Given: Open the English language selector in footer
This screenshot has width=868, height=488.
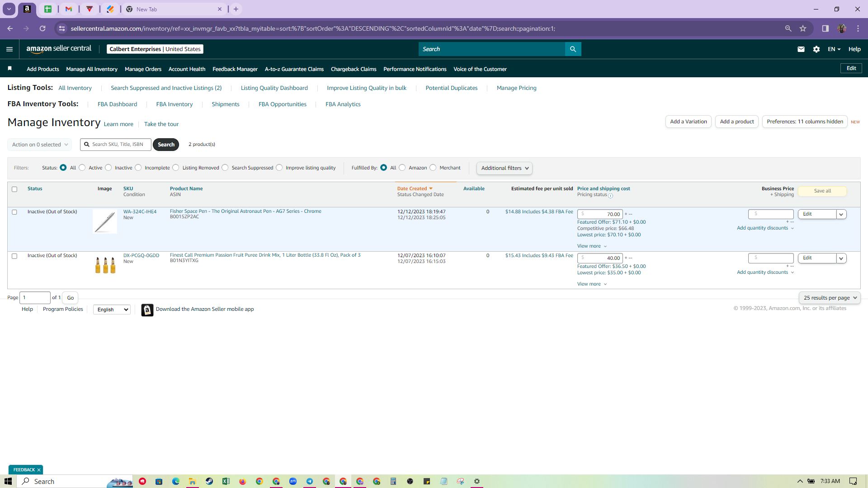Looking at the screenshot, I should 112,310.
